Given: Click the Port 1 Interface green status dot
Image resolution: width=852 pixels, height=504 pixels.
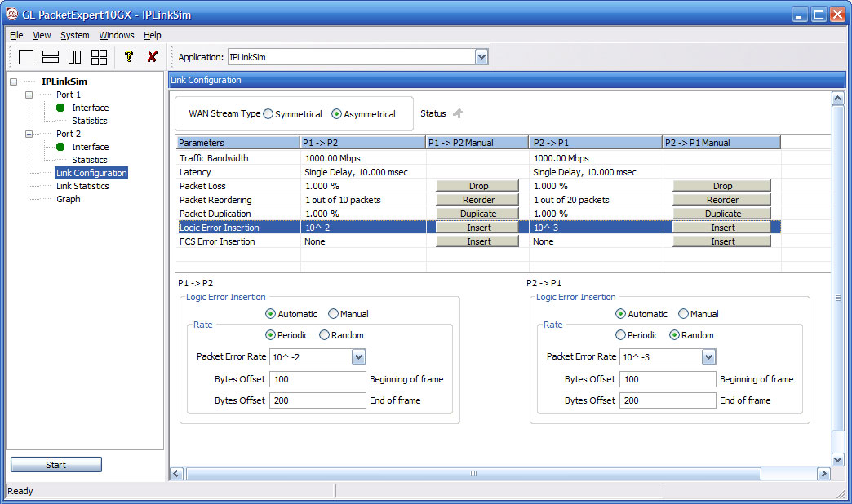Looking at the screenshot, I should tap(60, 108).
